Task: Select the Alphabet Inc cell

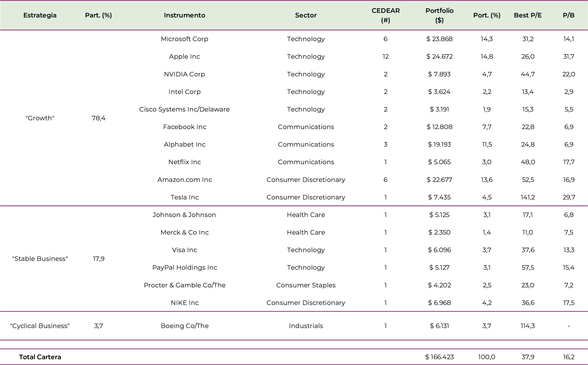Action: 185,144
